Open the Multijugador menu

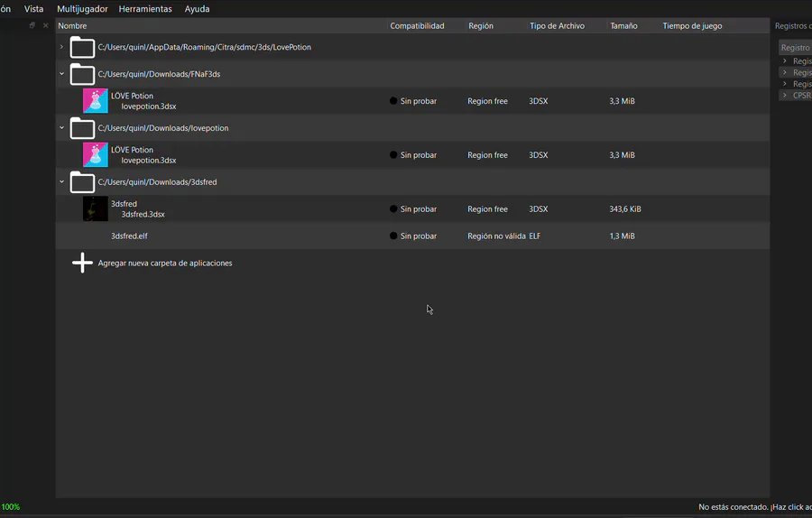(x=82, y=9)
